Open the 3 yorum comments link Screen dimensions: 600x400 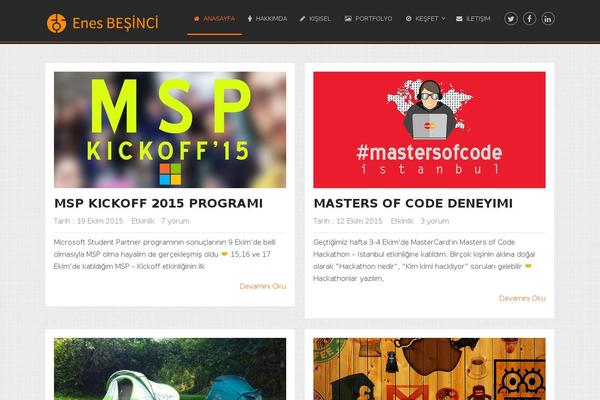435,221
